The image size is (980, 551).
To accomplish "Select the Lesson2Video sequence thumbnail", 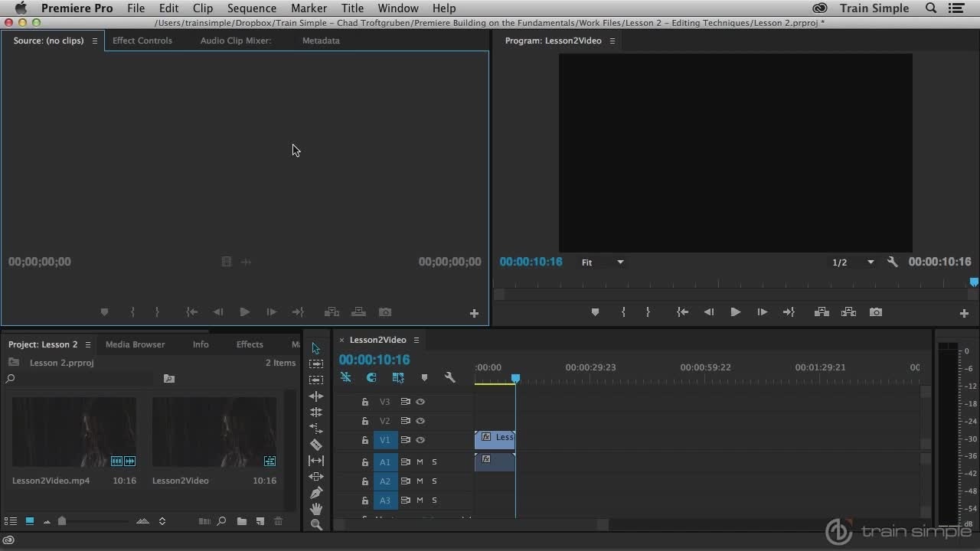I will pos(214,432).
